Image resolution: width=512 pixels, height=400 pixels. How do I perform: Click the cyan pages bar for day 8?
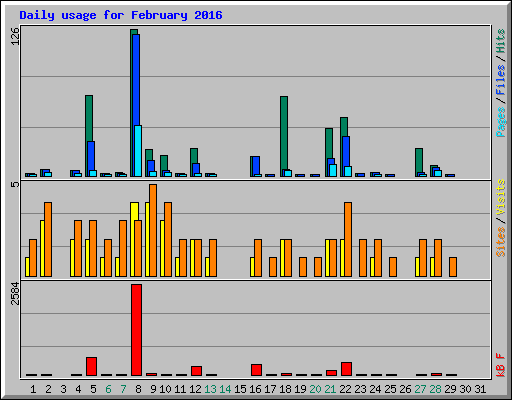pyautogui.click(x=138, y=151)
